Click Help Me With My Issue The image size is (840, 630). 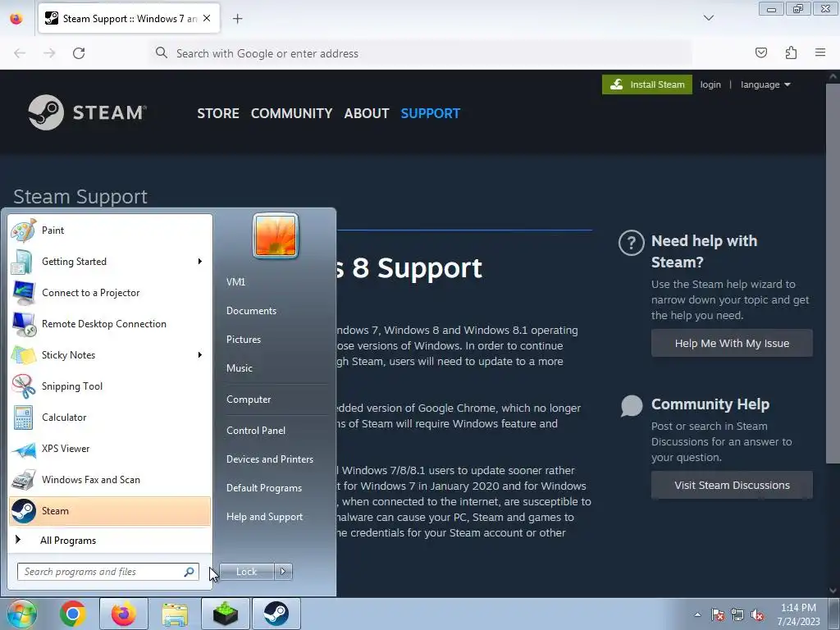point(732,344)
